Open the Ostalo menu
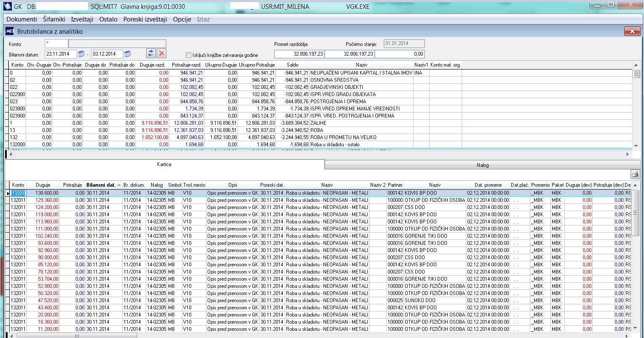Viewport: 644px width, 338px height. pyautogui.click(x=108, y=19)
